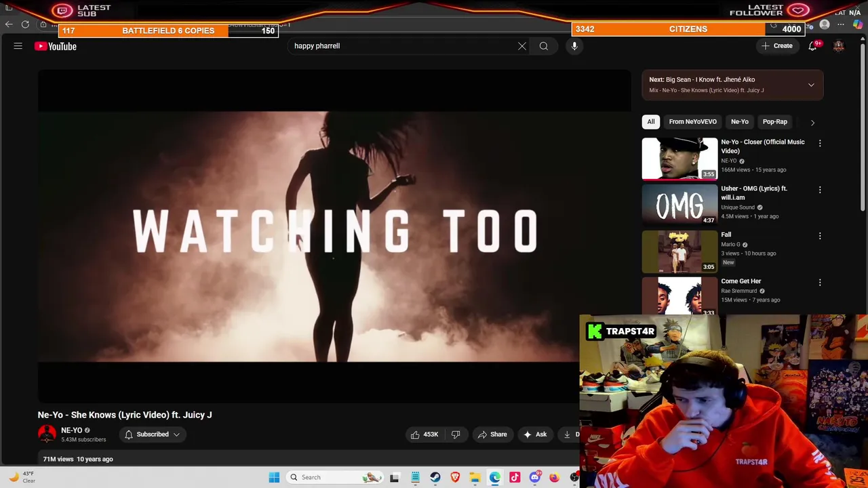The width and height of the screenshot is (868, 488).
Task: Open NE-YO channel avatar
Action: pos(47,434)
